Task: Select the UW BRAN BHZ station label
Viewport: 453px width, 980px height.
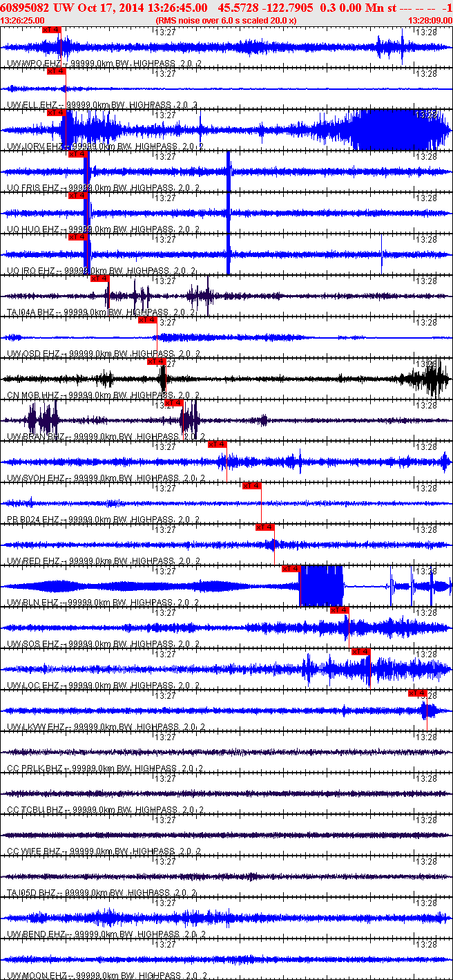Action: tap(37, 437)
